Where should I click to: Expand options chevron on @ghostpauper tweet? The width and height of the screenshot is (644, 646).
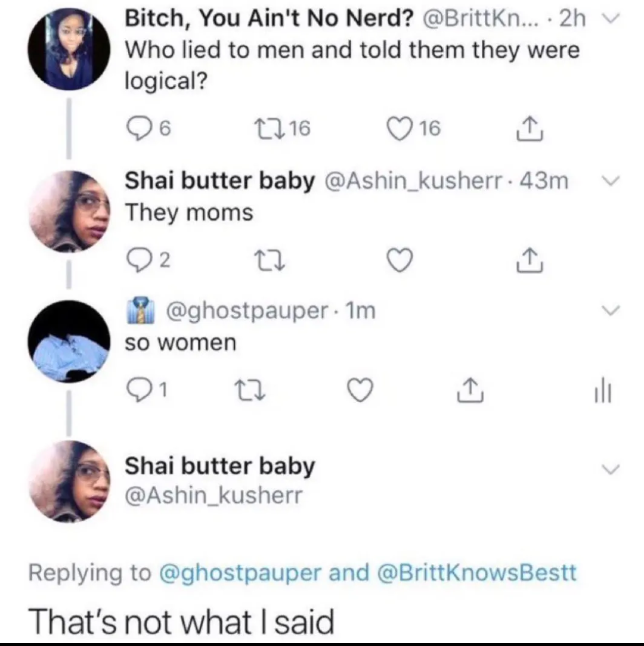pyautogui.click(x=611, y=311)
